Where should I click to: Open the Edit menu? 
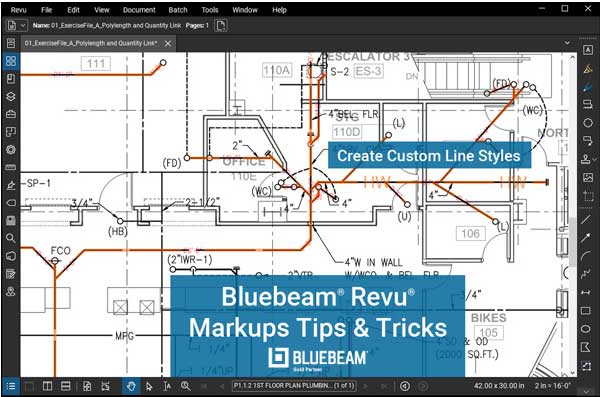coord(73,10)
